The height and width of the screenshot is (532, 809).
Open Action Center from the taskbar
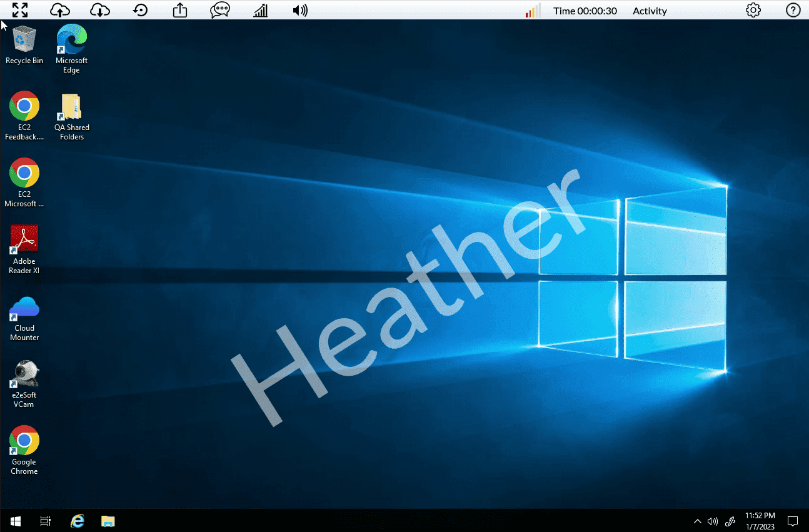(x=792, y=521)
